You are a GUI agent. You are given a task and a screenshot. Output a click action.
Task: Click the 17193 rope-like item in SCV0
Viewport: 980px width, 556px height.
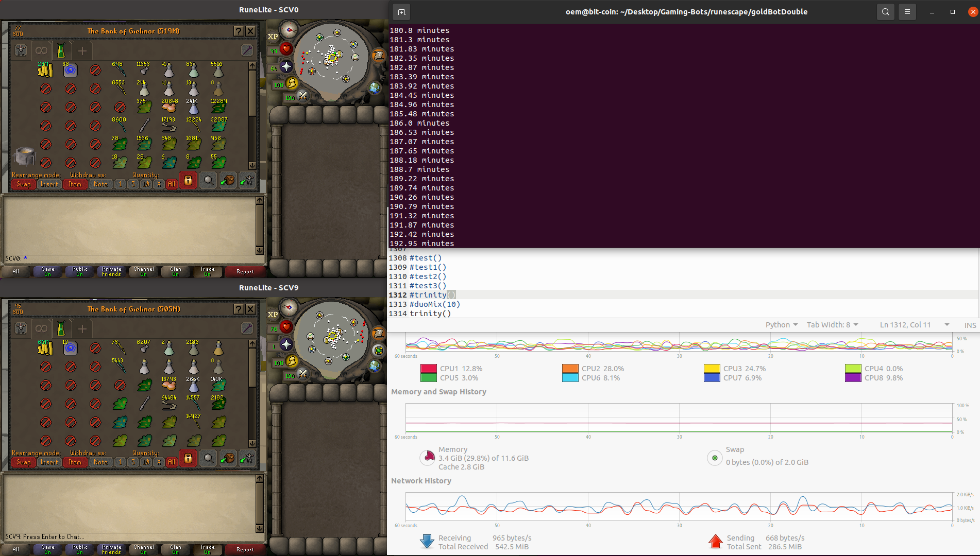(168, 126)
